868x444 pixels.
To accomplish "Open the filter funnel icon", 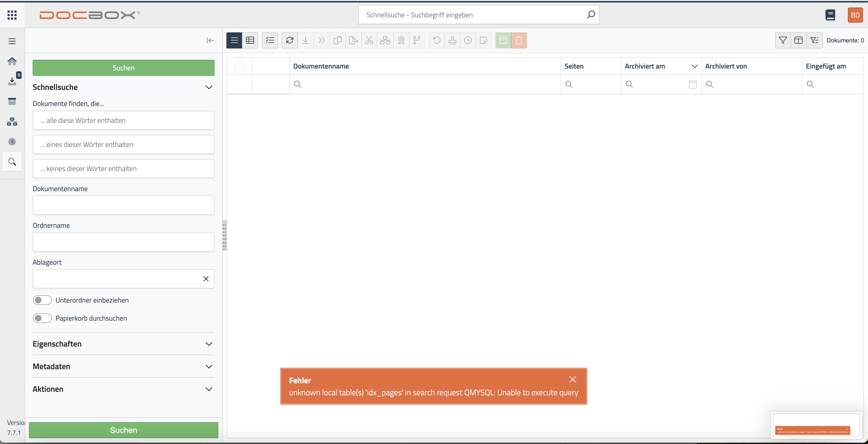I will pyautogui.click(x=783, y=40).
